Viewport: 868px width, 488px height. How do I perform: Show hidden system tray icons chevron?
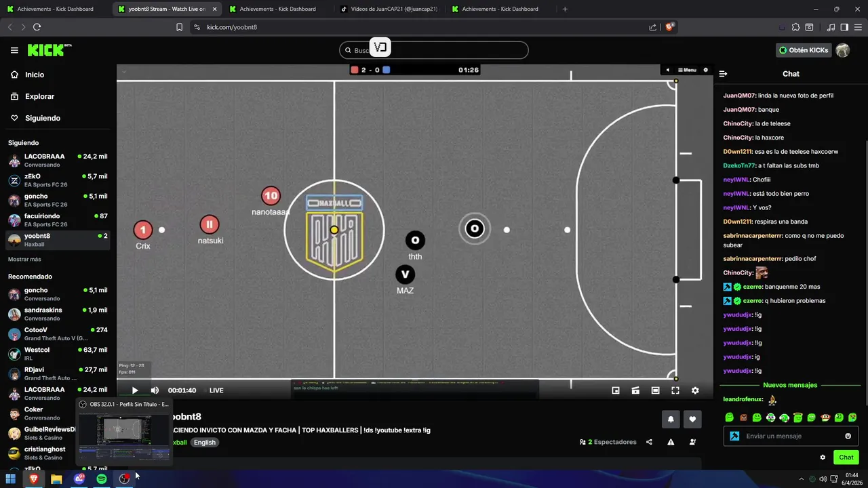(x=802, y=479)
